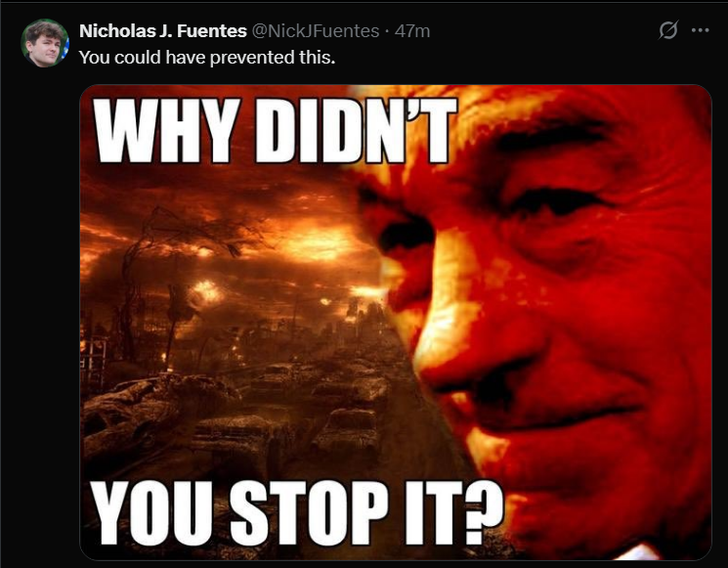Open the Grok explain-post icon
This screenshot has width=728, height=568.
(x=668, y=30)
